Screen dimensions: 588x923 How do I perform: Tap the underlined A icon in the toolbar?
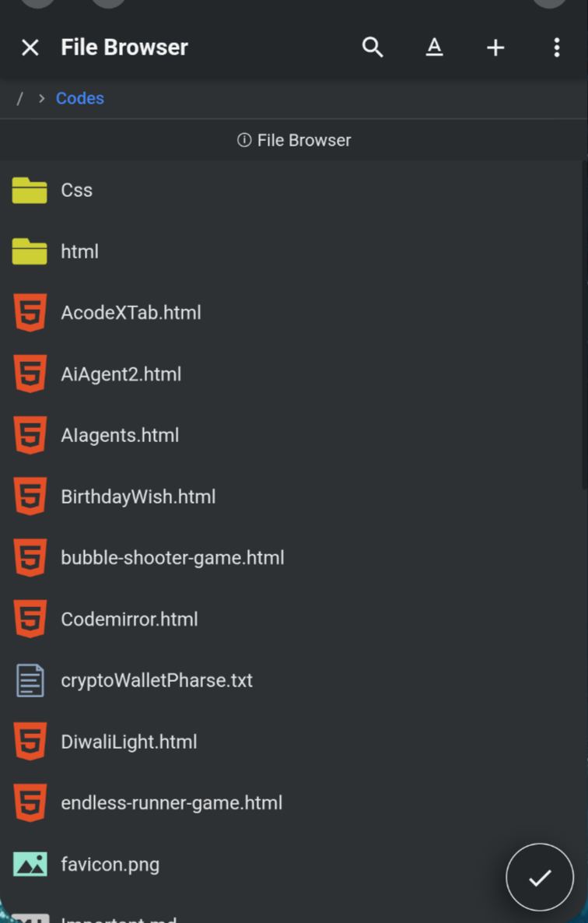point(434,47)
